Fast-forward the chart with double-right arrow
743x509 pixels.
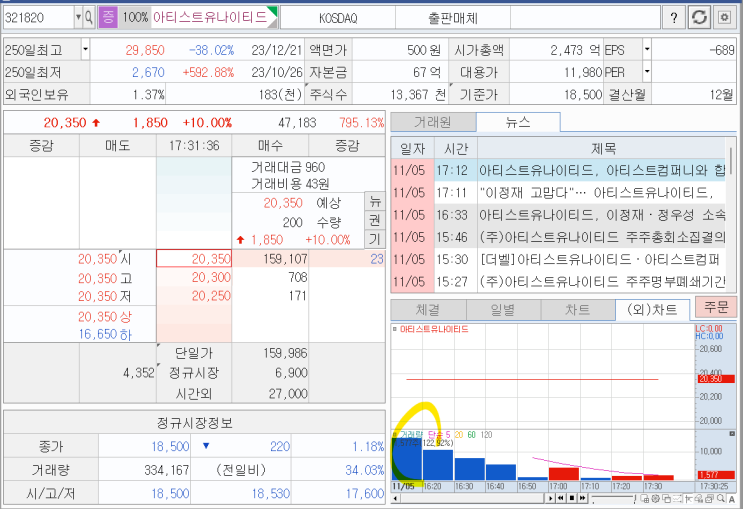(582, 498)
